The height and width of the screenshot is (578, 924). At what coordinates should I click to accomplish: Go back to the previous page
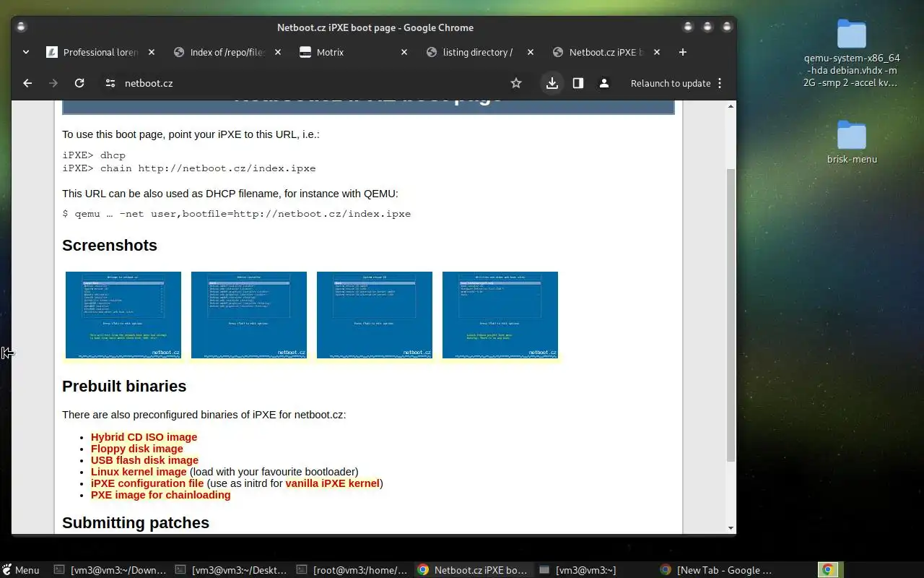click(27, 83)
